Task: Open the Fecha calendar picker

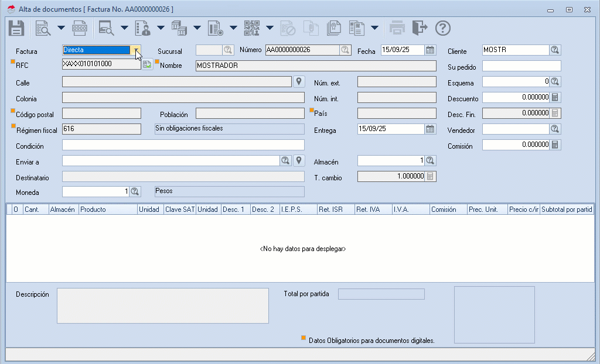Action: tap(431, 50)
